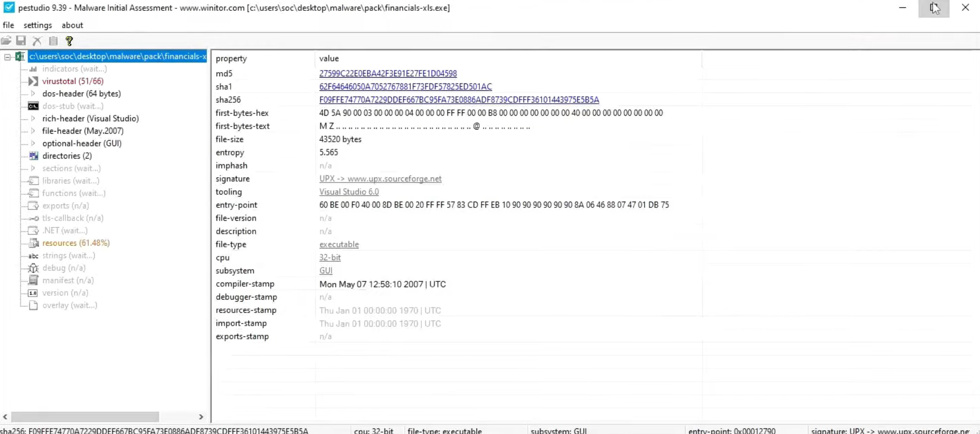
Task: Click the UPX signature link
Action: click(x=380, y=178)
